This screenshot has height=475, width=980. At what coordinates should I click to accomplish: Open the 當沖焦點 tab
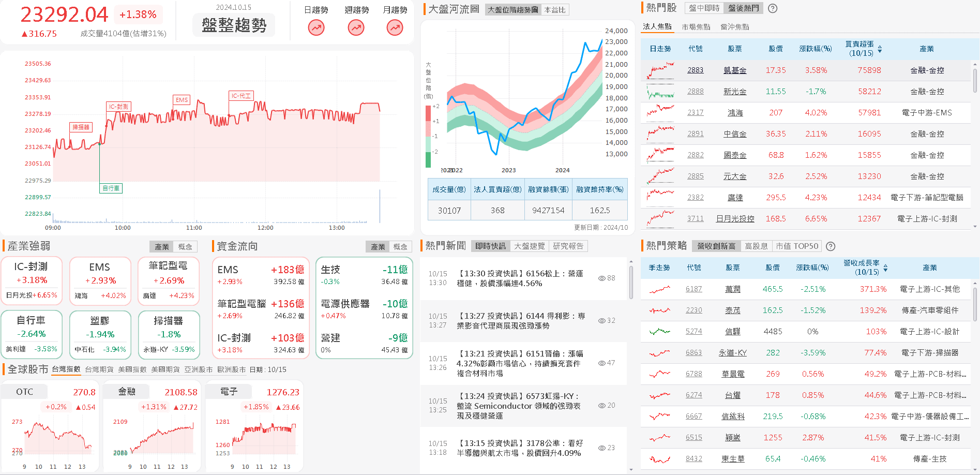[x=735, y=27]
